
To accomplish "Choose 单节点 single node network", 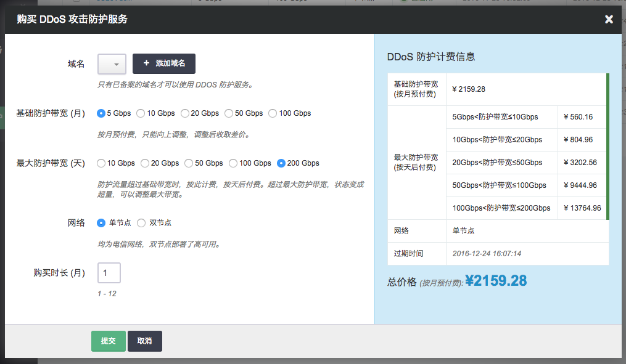I will 101,223.
